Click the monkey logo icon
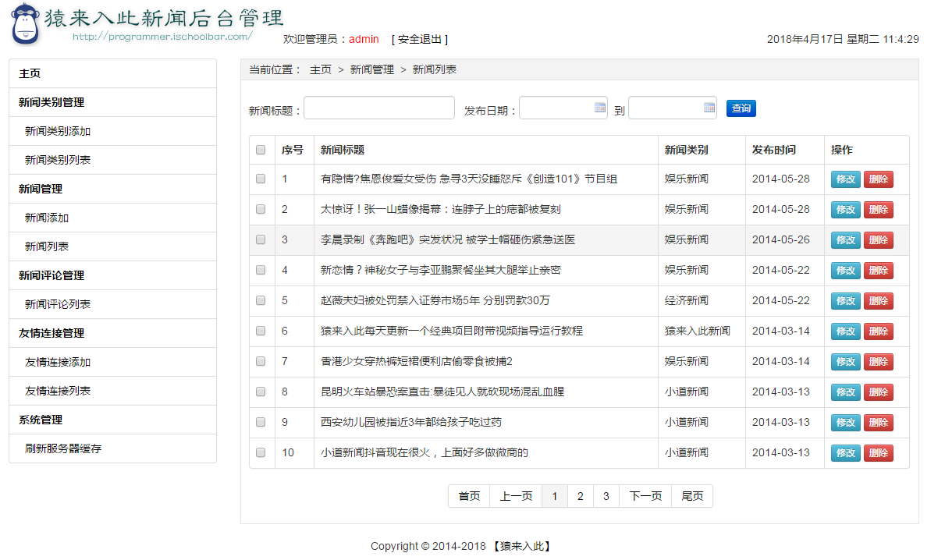 [26, 23]
